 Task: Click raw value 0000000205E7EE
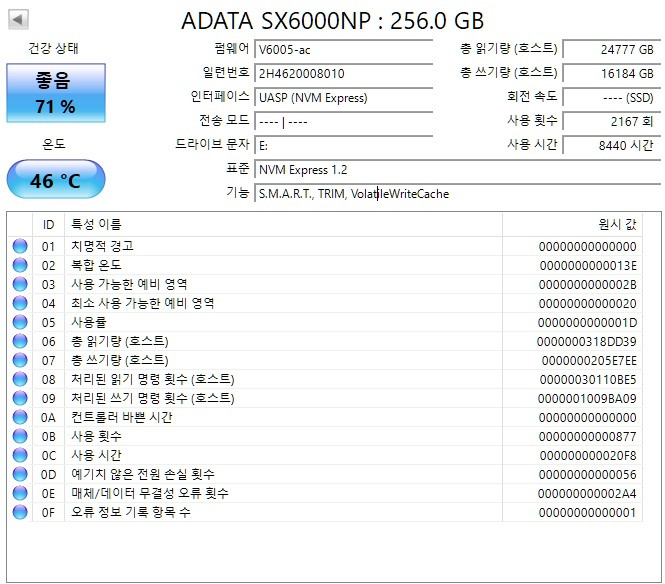tap(589, 360)
